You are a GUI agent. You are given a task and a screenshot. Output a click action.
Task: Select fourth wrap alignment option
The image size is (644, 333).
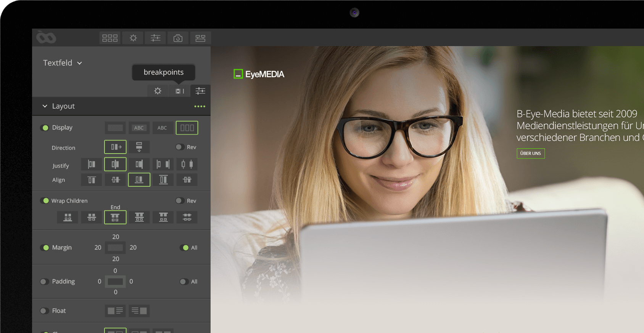click(139, 218)
